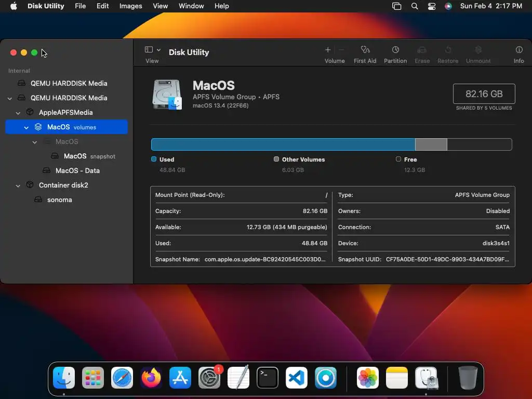Click the Add Volume plus icon

point(328,50)
